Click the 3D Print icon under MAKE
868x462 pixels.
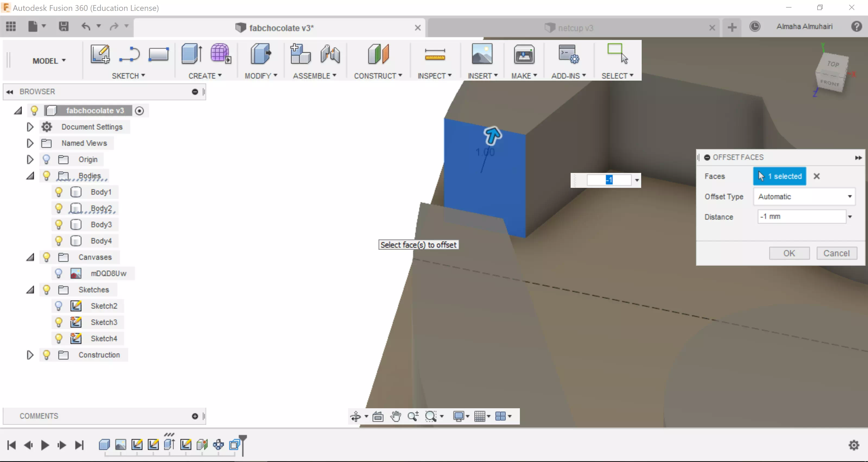coord(524,55)
